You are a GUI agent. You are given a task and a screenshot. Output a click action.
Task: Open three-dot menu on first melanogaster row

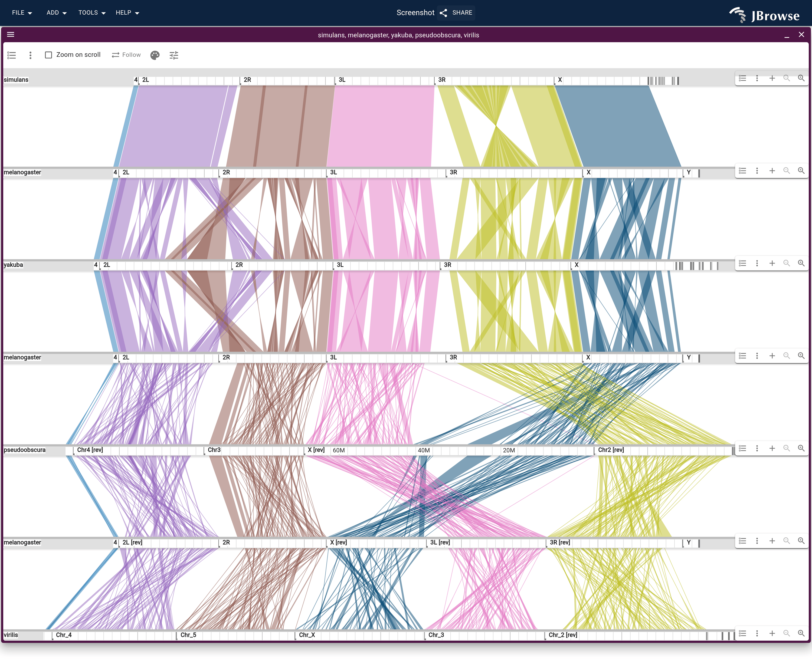pos(757,171)
